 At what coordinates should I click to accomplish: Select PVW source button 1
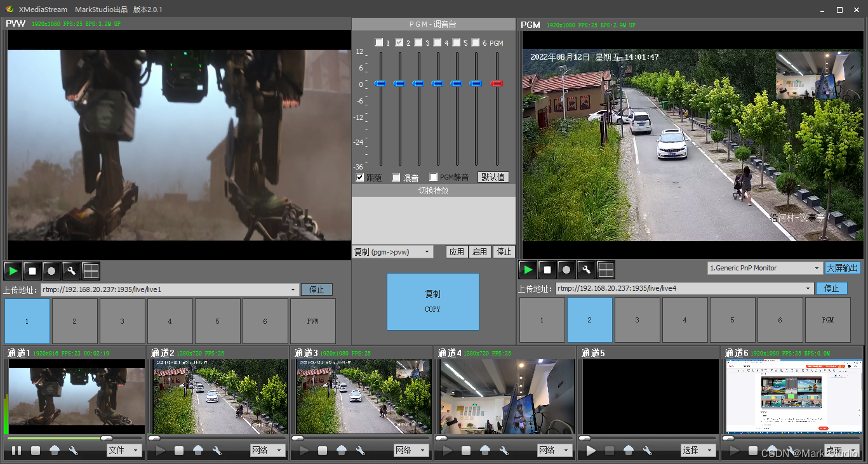pyautogui.click(x=27, y=321)
